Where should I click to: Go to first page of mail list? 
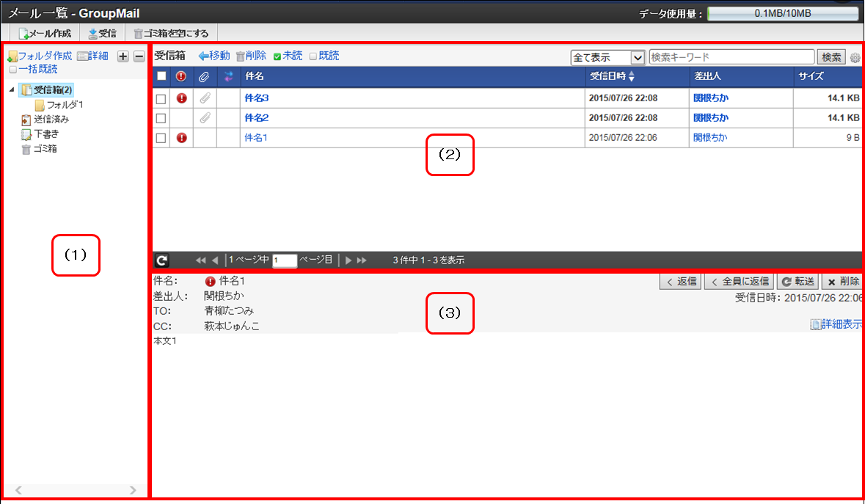[201, 260]
